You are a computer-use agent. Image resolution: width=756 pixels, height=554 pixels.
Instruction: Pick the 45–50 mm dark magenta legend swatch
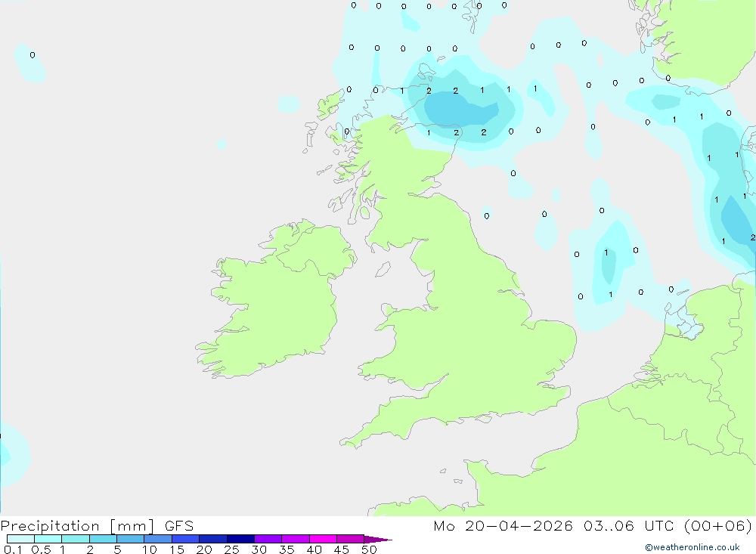351,539
